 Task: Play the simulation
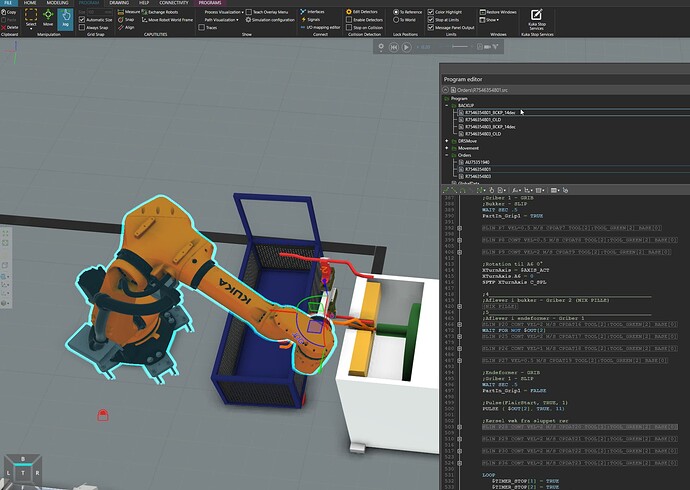(406, 47)
